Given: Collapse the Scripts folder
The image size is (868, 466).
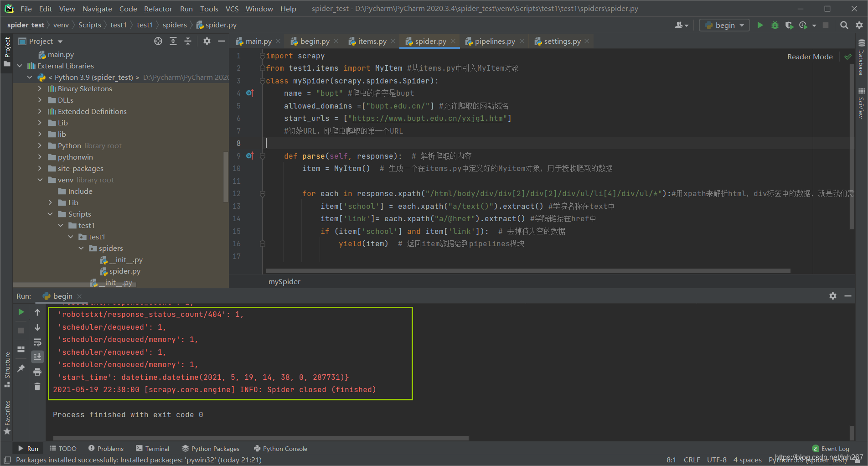Looking at the screenshot, I should click(x=50, y=214).
